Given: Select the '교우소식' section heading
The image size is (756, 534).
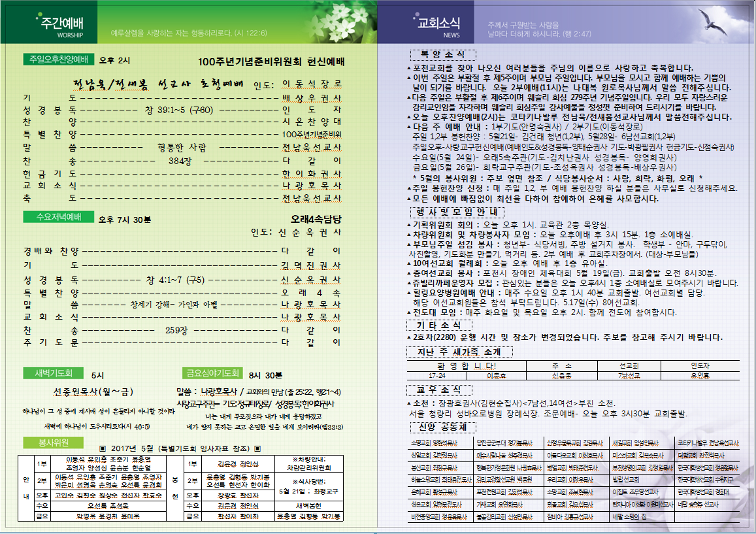Looking at the screenshot, I should (438, 390).
